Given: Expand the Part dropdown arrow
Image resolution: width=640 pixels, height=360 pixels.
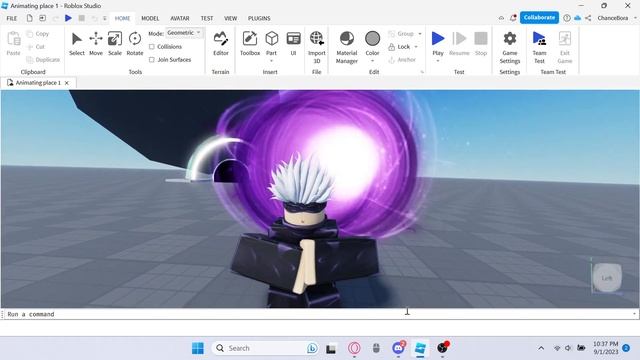Looking at the screenshot, I should 271,61.
